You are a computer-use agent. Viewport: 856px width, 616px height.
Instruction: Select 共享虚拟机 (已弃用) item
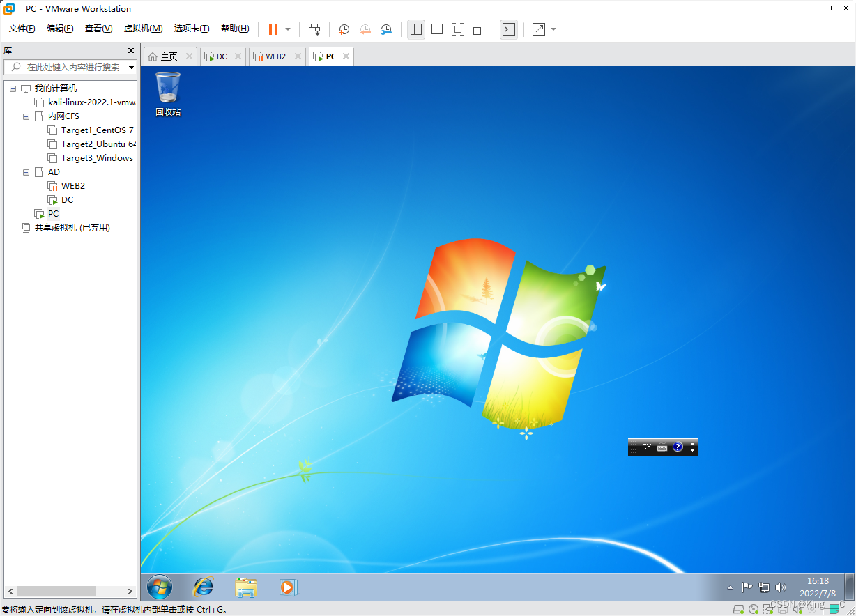72,228
